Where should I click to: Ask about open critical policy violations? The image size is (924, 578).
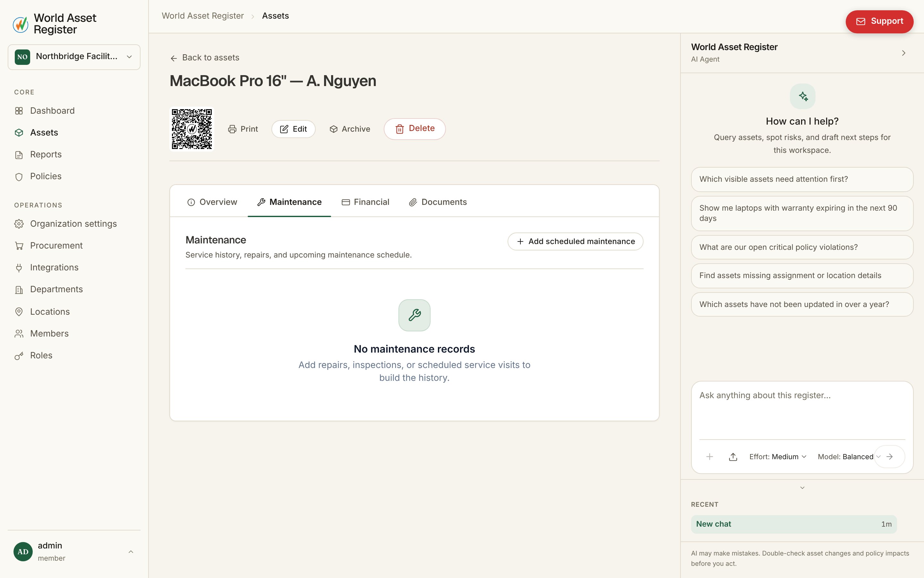802,247
